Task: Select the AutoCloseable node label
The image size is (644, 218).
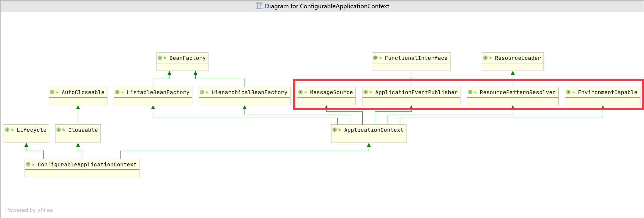Action: coord(83,92)
